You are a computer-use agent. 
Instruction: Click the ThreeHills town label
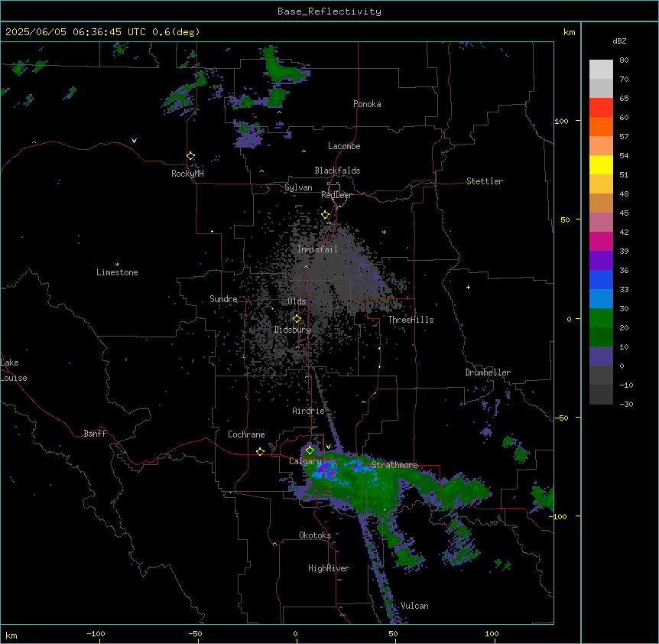tap(411, 320)
